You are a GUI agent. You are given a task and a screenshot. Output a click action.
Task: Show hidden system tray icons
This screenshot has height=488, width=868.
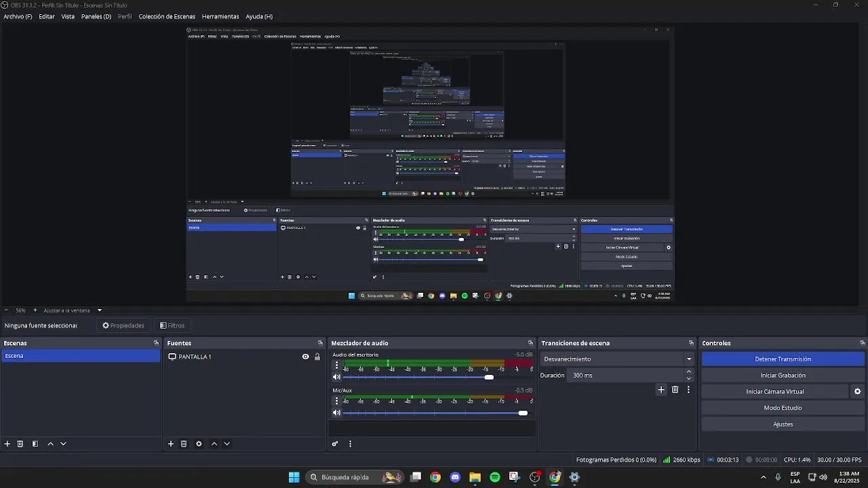[x=764, y=477]
